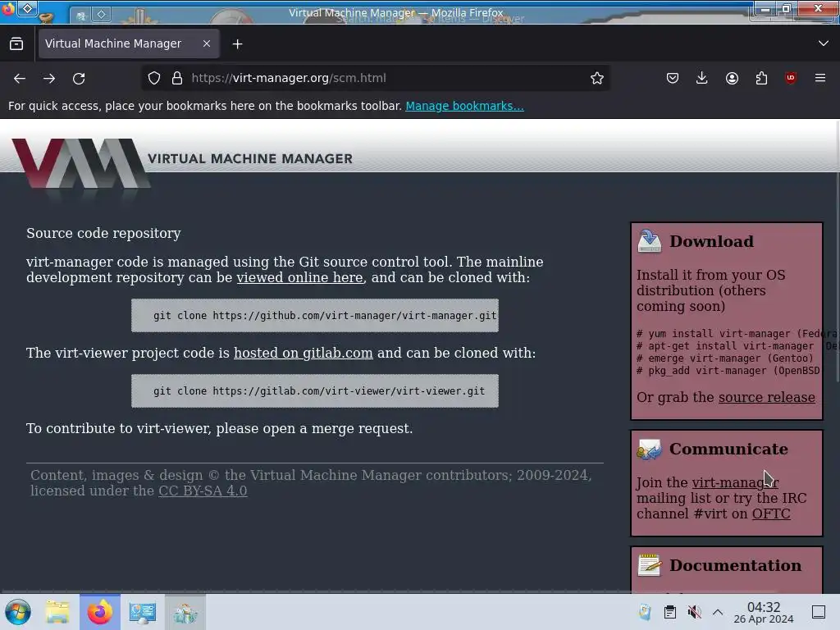Open a new tab with plus button

[x=237, y=44]
